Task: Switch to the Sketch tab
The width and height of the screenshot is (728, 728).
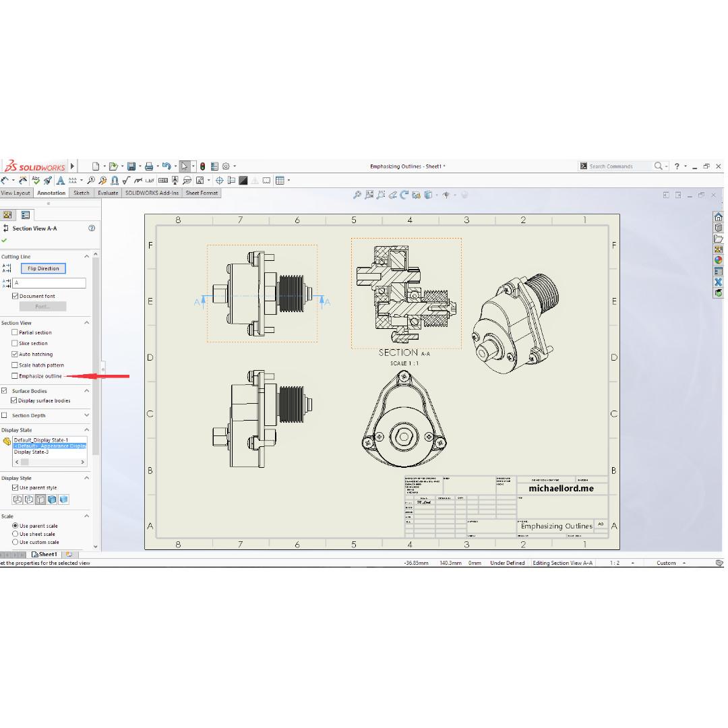Action: click(82, 193)
